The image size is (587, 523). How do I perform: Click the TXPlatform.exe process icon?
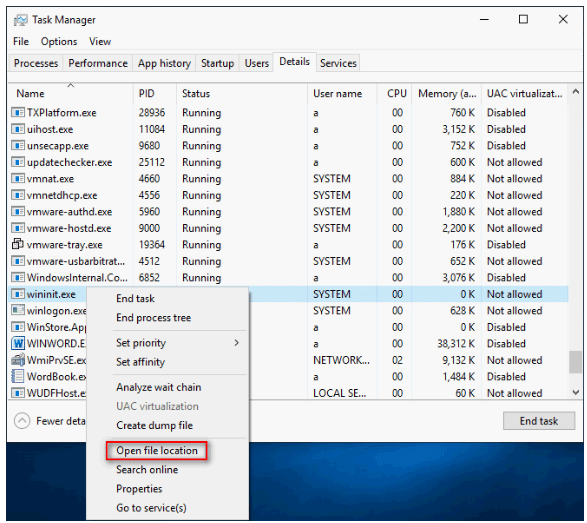[18, 113]
